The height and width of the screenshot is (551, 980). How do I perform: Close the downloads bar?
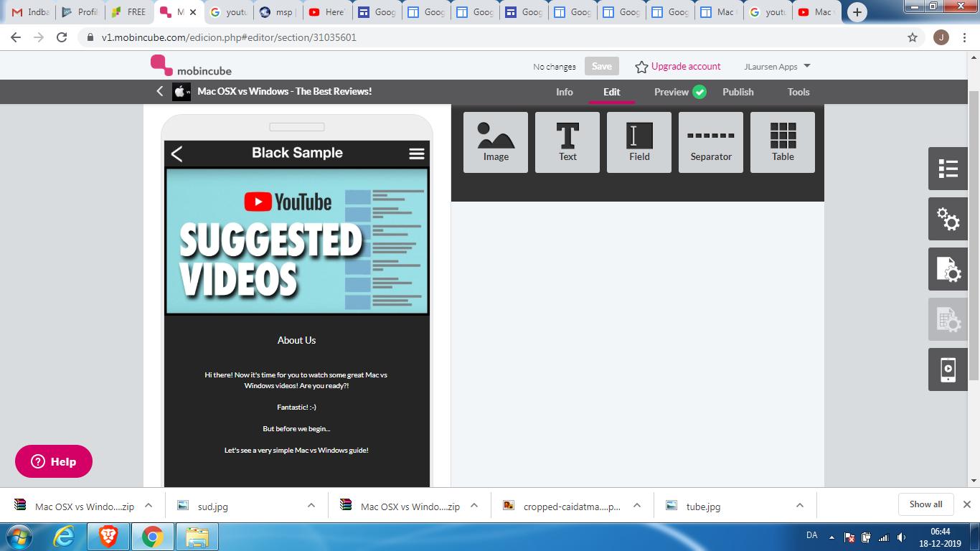966,504
